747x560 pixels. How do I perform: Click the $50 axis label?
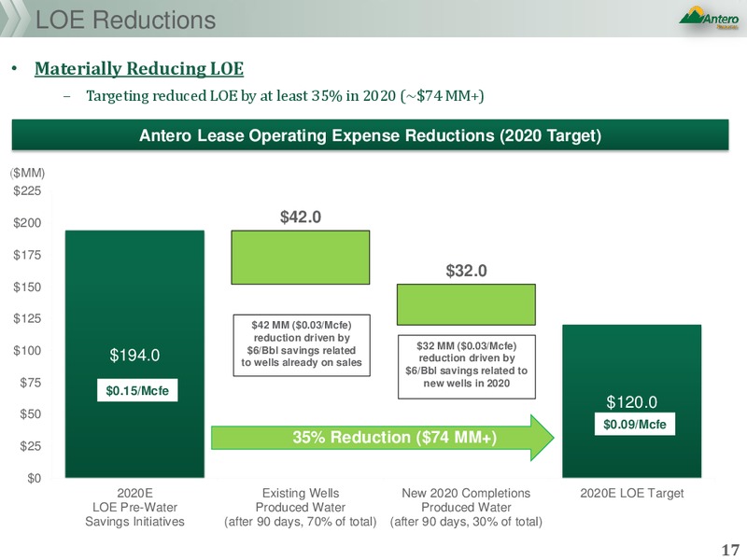(31, 414)
